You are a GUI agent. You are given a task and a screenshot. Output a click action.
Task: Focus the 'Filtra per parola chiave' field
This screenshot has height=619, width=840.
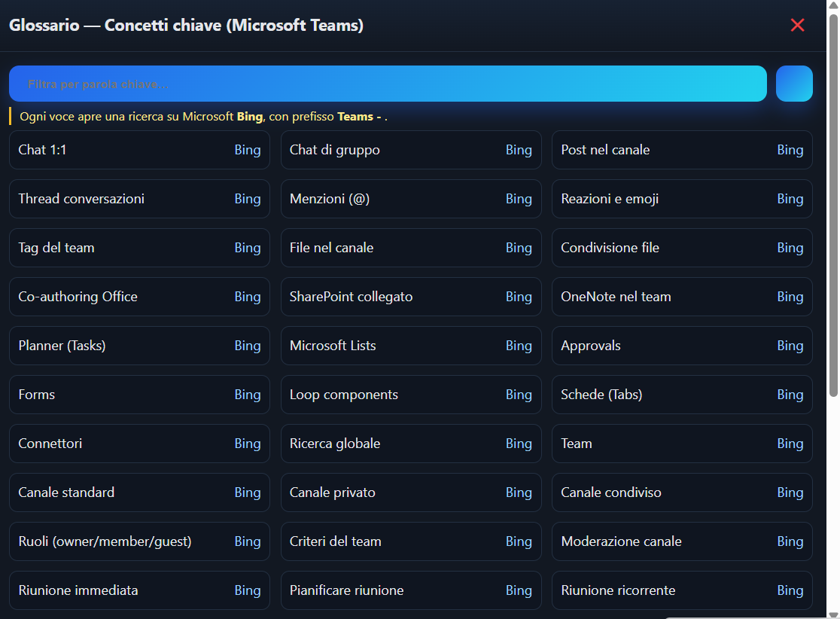pos(388,84)
